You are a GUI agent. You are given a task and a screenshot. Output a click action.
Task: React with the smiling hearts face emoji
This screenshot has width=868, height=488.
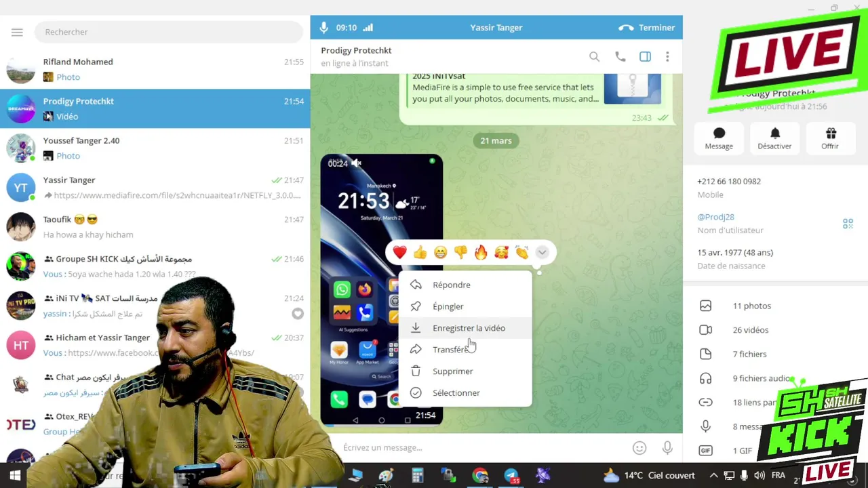point(501,253)
